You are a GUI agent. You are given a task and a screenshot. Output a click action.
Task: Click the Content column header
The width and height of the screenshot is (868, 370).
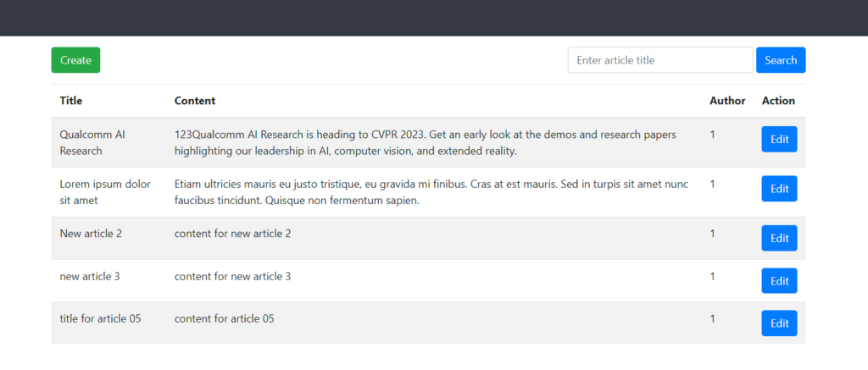click(x=195, y=101)
